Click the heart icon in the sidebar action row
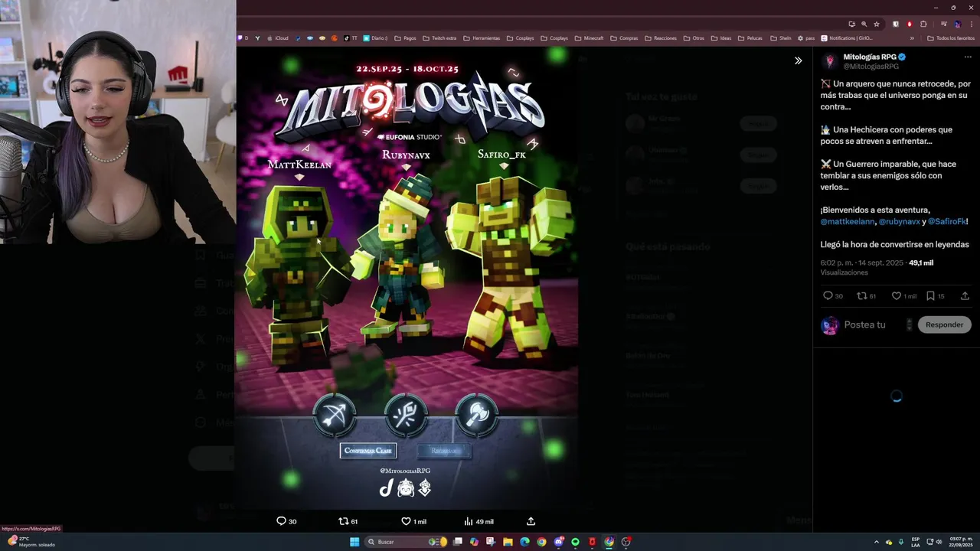Image resolution: width=980 pixels, height=551 pixels. pos(896,296)
